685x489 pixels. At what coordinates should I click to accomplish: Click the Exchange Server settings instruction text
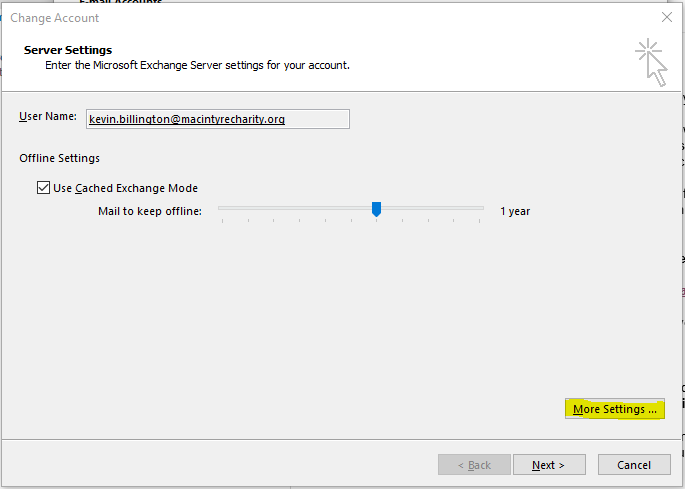197,65
